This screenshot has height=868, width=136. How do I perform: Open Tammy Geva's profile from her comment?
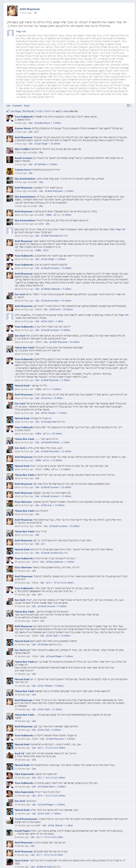pyautogui.click(x=22, y=170)
